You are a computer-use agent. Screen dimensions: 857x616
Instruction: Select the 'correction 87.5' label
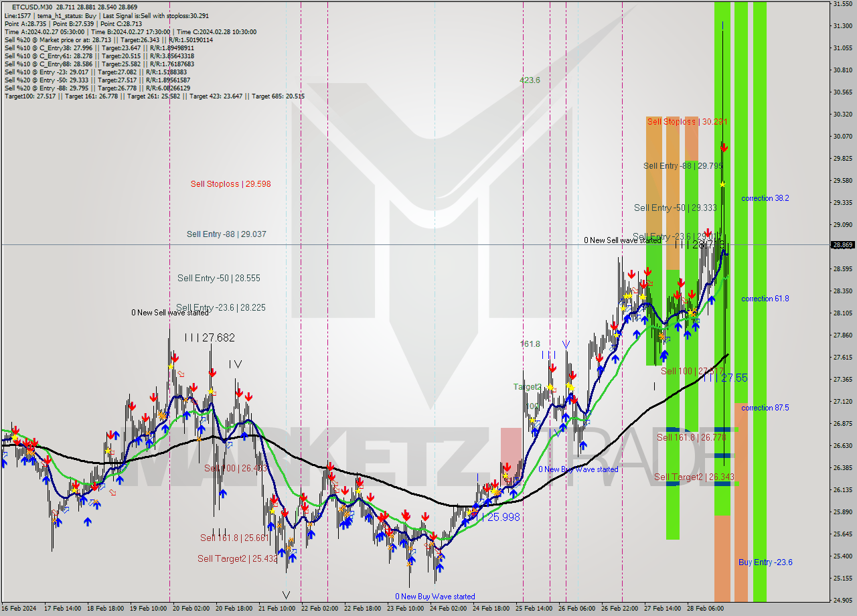pyautogui.click(x=765, y=408)
